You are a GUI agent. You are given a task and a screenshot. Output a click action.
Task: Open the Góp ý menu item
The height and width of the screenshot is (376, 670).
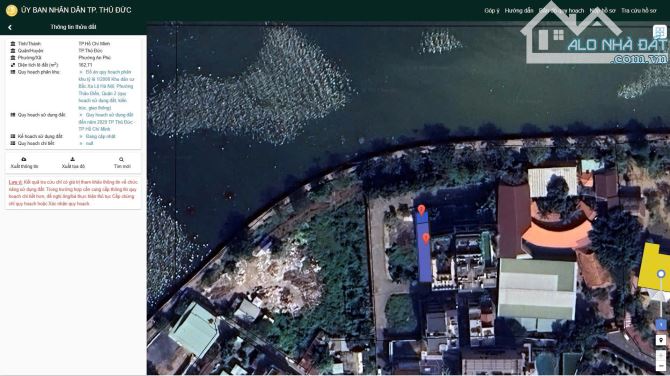(x=492, y=10)
